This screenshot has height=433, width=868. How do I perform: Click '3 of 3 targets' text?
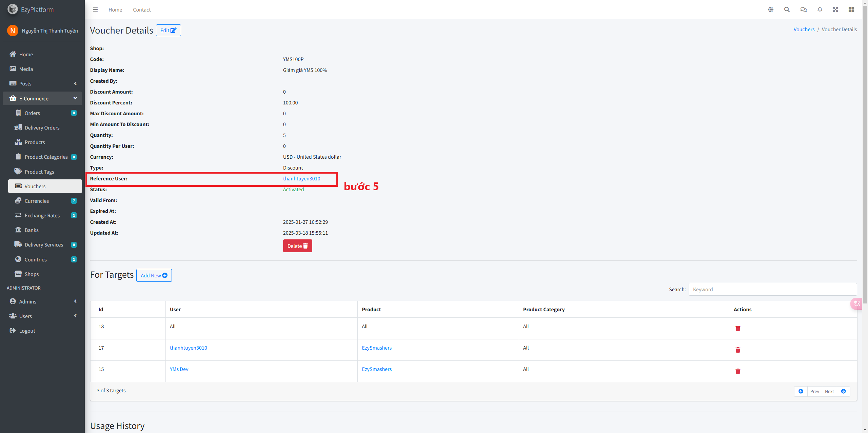point(111,391)
